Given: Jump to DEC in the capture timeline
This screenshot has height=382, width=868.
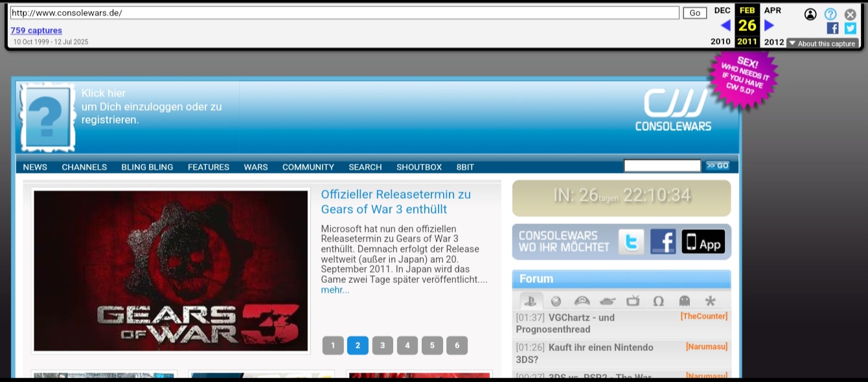Looking at the screenshot, I should tap(722, 10).
